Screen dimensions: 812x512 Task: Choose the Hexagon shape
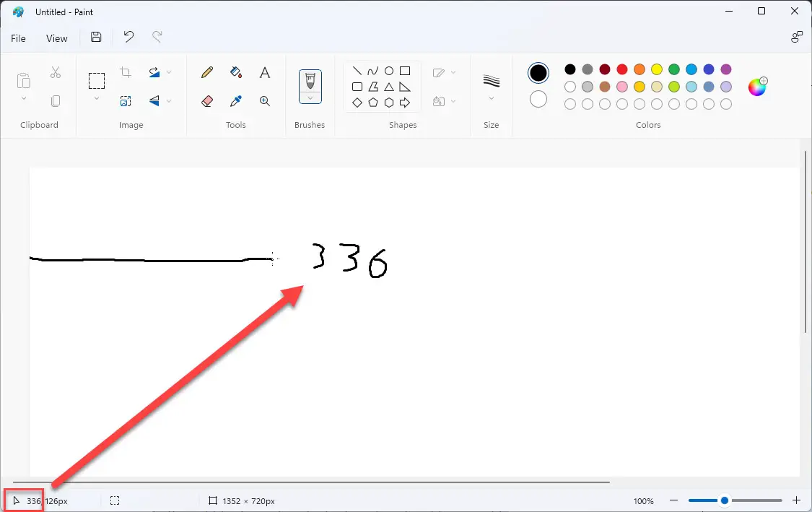click(x=389, y=103)
